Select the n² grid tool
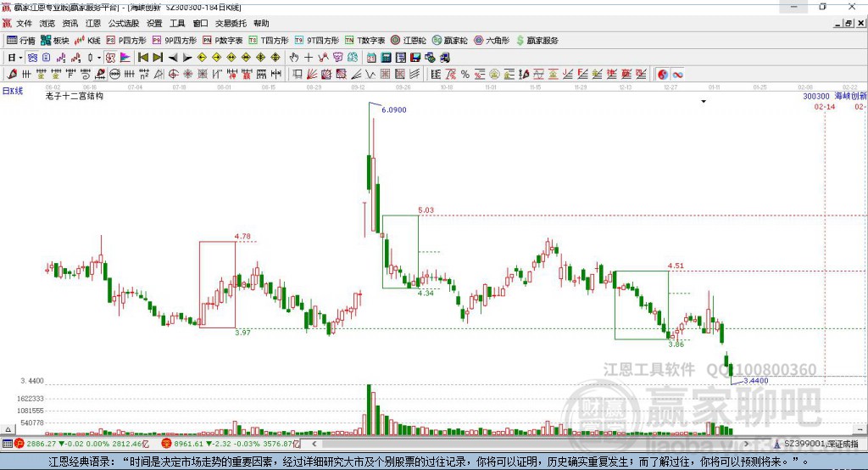The height and width of the screenshot is (470, 868). [144, 75]
